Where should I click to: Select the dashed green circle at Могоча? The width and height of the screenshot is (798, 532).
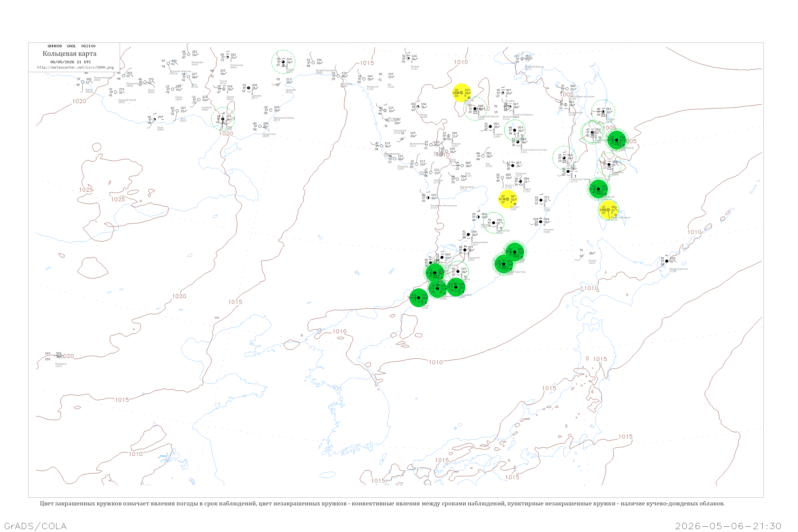click(x=283, y=62)
